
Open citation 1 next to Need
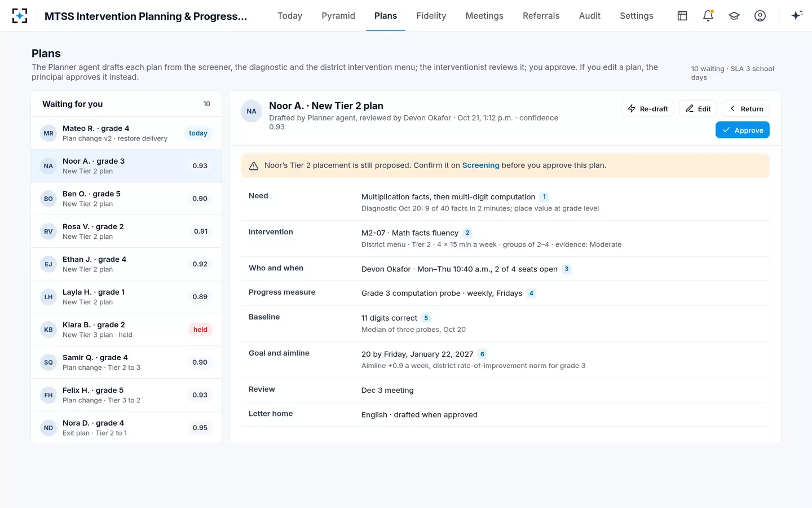(544, 197)
